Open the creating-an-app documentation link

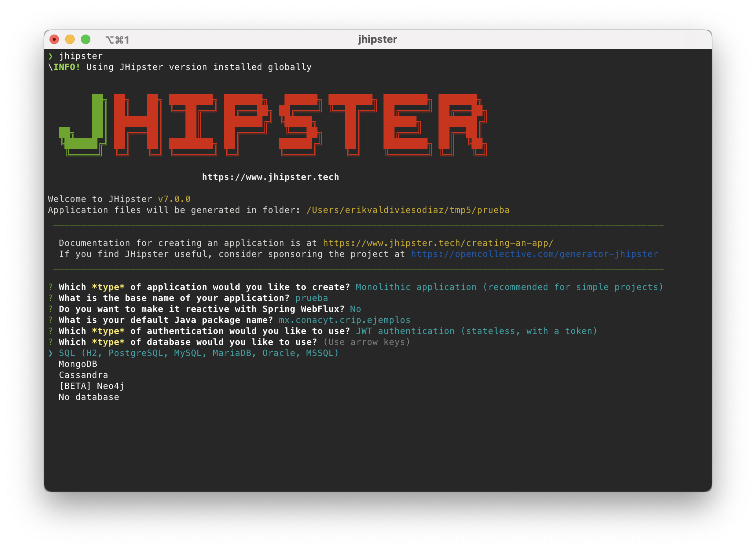click(x=438, y=243)
